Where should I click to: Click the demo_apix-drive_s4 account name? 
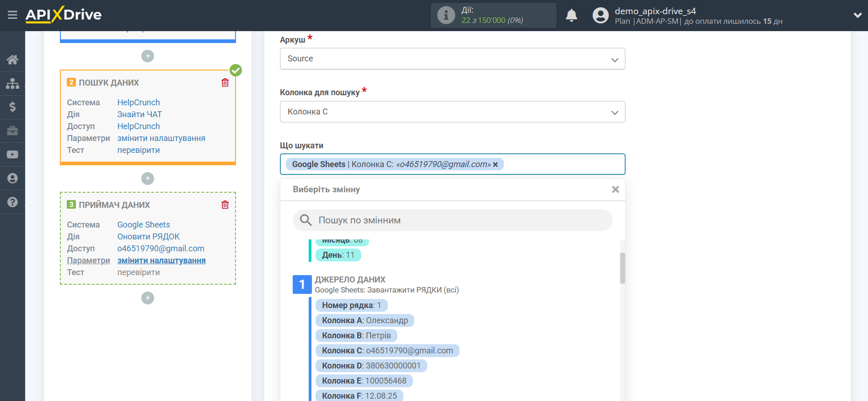655,11
